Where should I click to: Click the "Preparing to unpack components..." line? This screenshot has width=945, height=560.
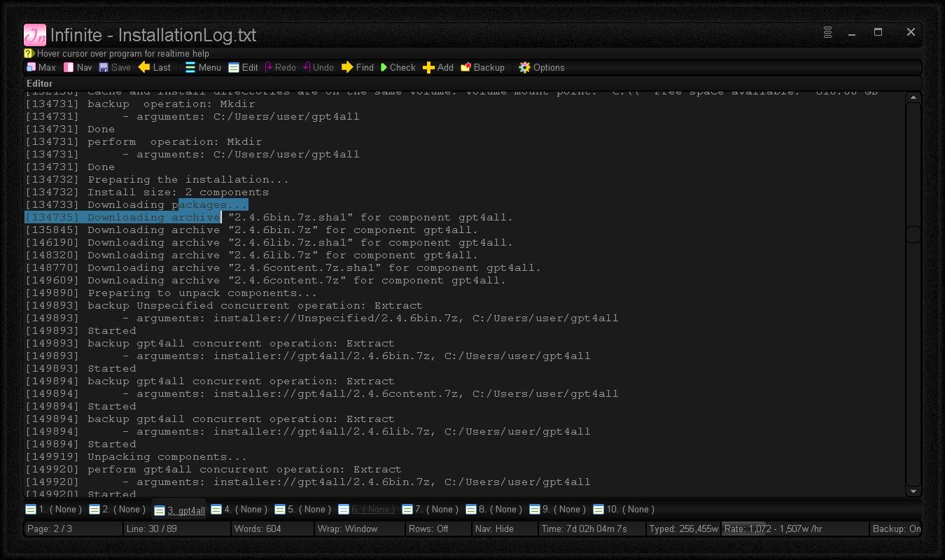[171, 293]
